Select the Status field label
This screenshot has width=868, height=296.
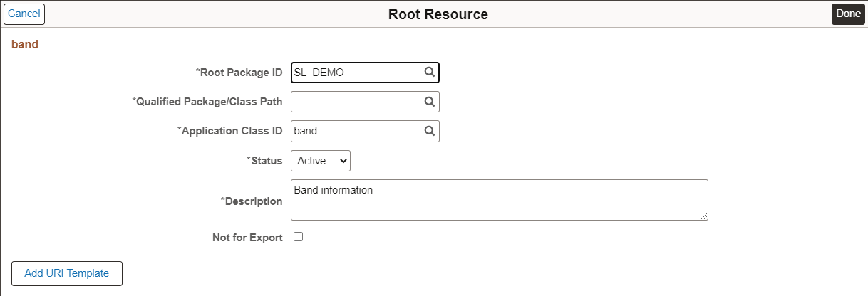click(x=266, y=161)
